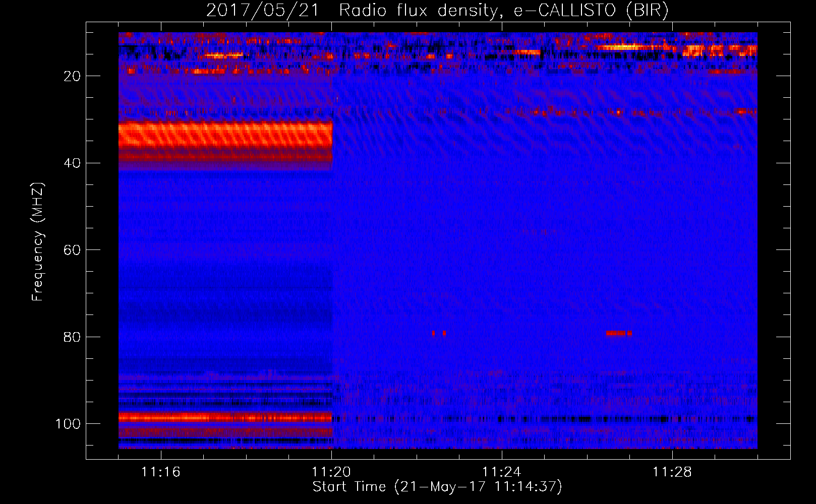The image size is (816, 504).
Task: Click the bright orange band near 35 MHz
Action: (225, 135)
